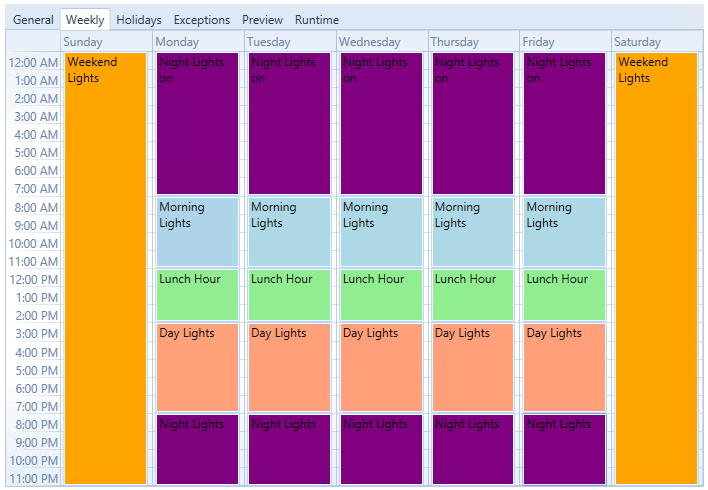Screen dimensions: 708x490
Task: Click Tuesday's Lunch Hour block
Action: click(x=289, y=295)
